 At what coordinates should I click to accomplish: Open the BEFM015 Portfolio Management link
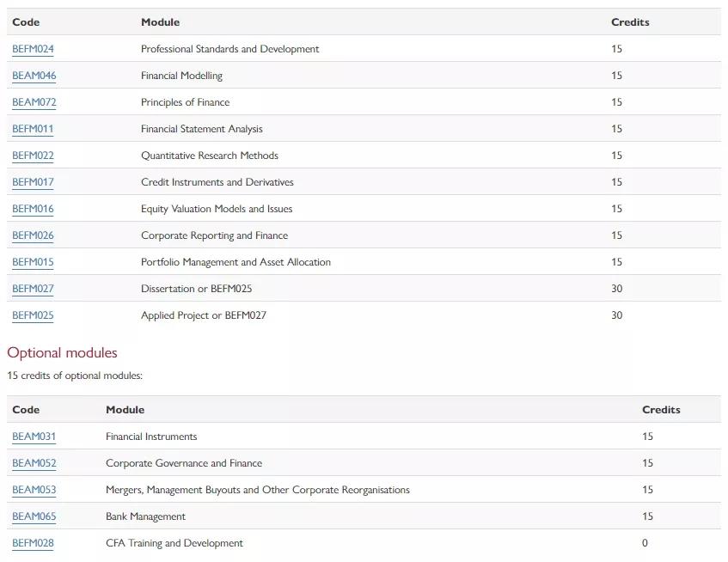[x=32, y=262]
